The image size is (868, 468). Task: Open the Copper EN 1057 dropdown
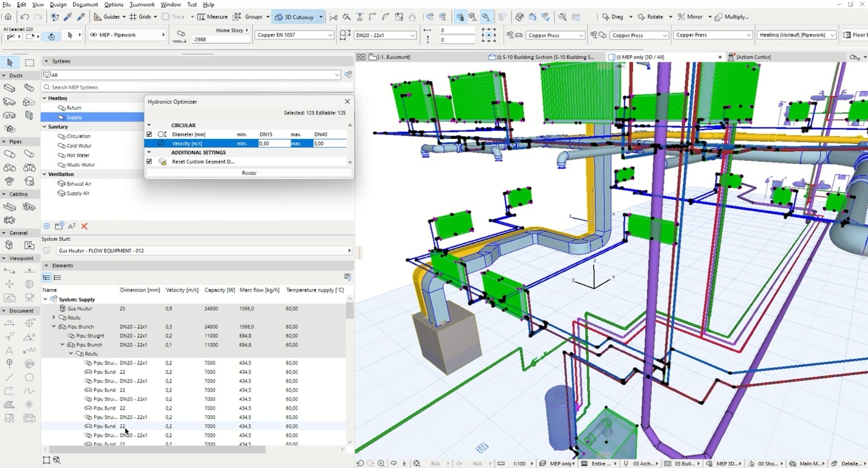point(295,35)
